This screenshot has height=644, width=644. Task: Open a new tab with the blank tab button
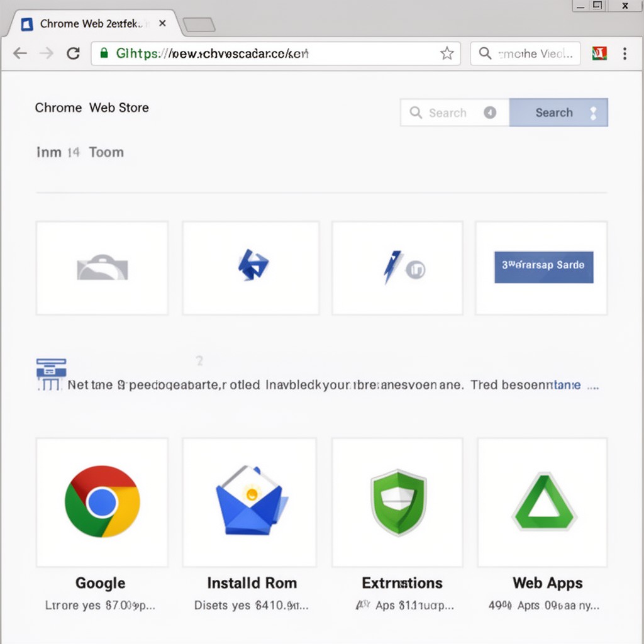pyautogui.click(x=199, y=25)
